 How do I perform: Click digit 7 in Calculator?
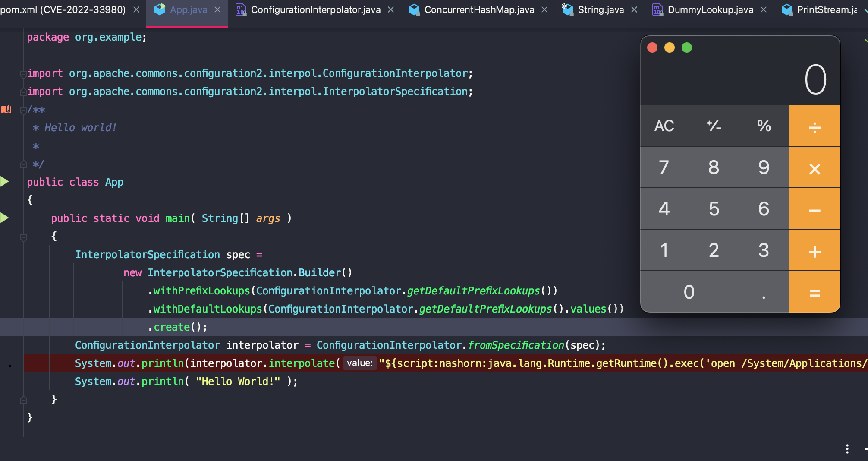tap(664, 167)
